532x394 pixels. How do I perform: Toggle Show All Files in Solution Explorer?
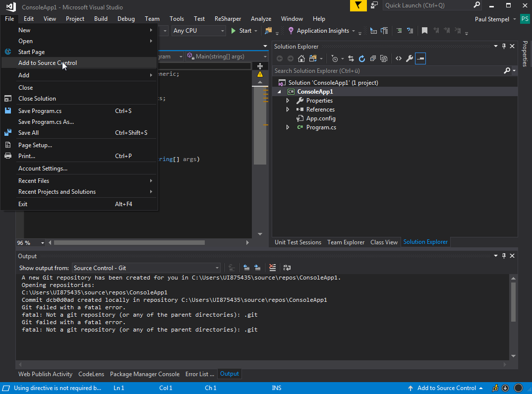[x=384, y=58]
